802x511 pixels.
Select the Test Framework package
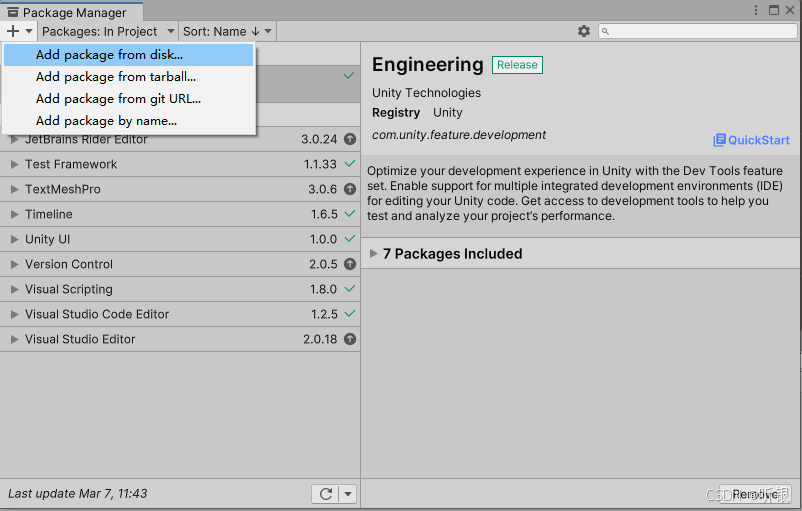(180, 164)
